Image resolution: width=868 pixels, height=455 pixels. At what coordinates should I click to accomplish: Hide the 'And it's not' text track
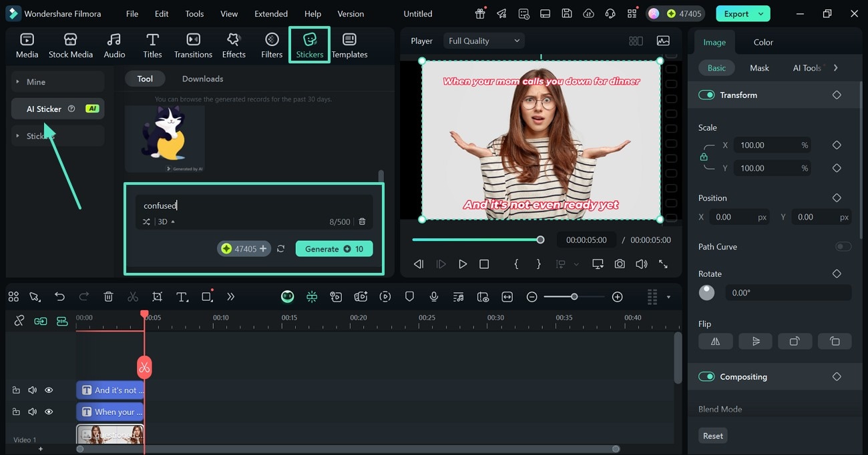[x=49, y=390]
